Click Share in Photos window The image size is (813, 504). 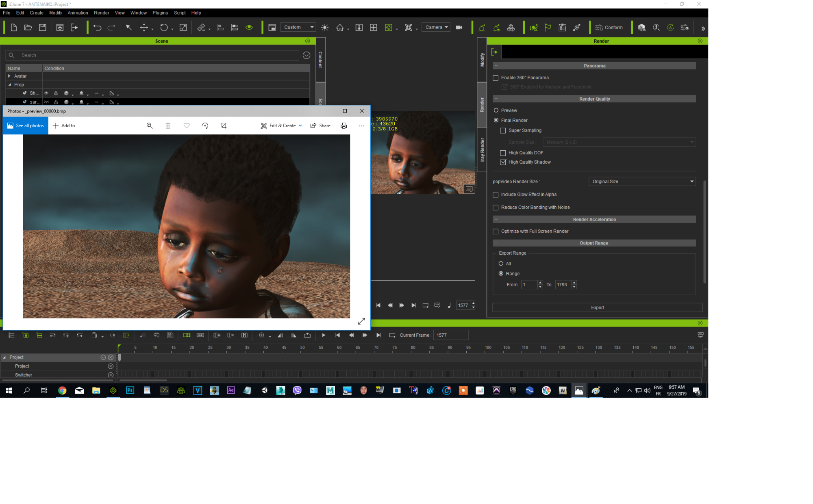pyautogui.click(x=320, y=126)
